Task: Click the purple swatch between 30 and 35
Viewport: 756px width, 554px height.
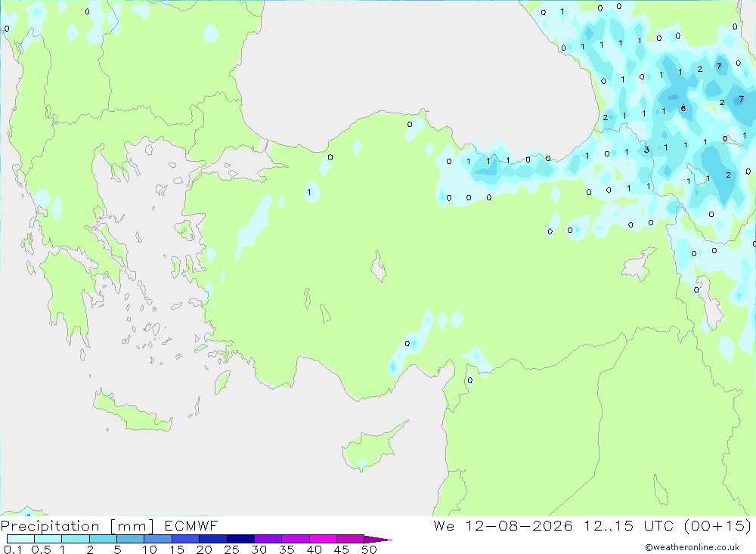Action: (268, 539)
